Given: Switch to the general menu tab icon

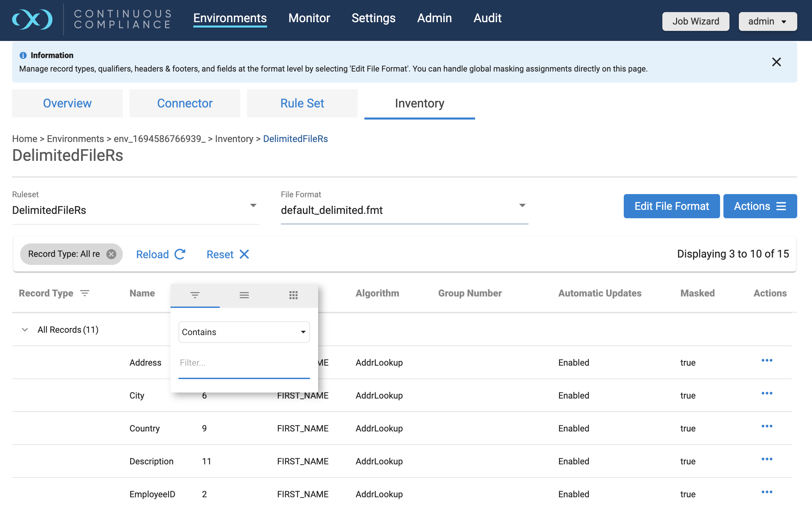Looking at the screenshot, I should click(x=244, y=295).
